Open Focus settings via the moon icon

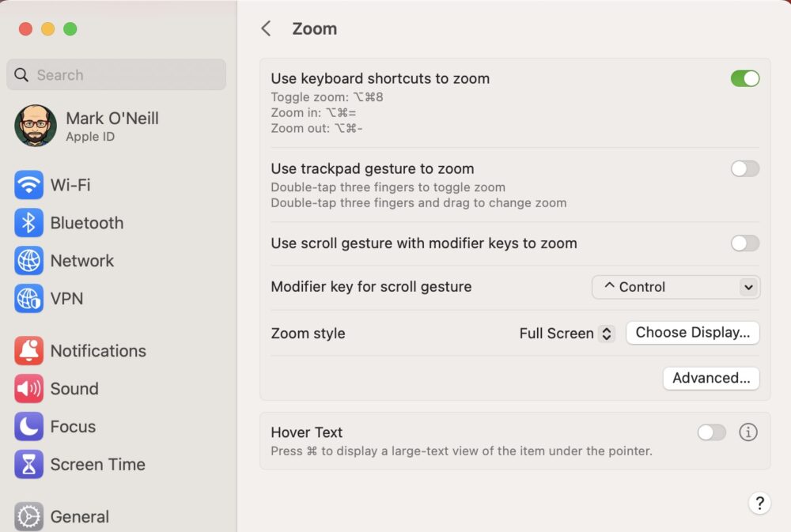[28, 427]
